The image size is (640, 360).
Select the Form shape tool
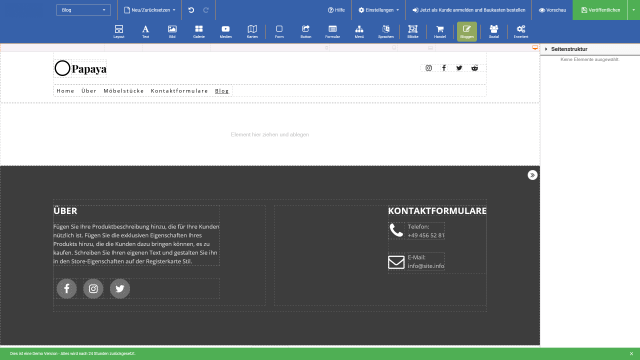(279, 31)
